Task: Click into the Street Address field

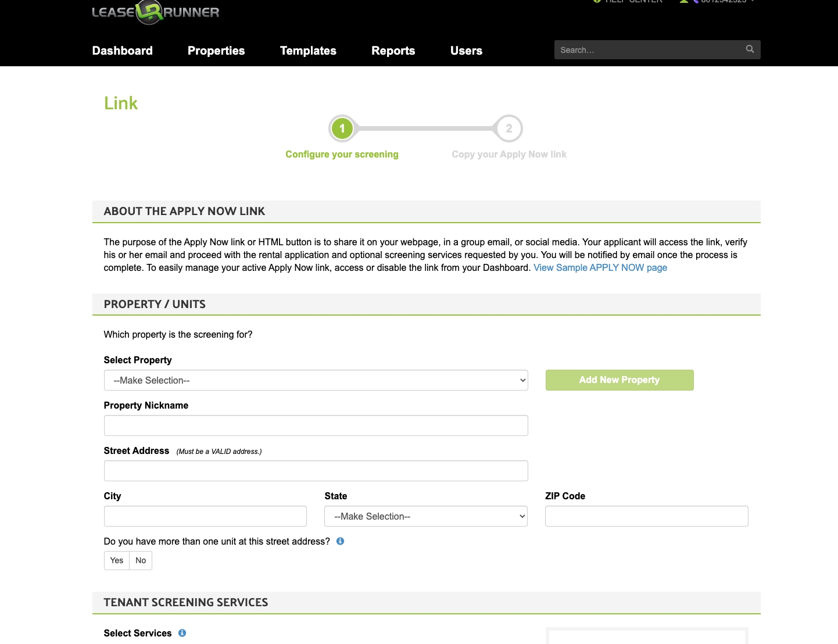Action: [316, 471]
